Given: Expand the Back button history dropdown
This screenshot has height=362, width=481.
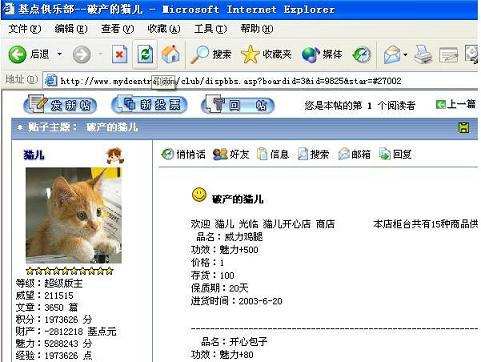Looking at the screenshot, I should pyautogui.click(x=60, y=54).
